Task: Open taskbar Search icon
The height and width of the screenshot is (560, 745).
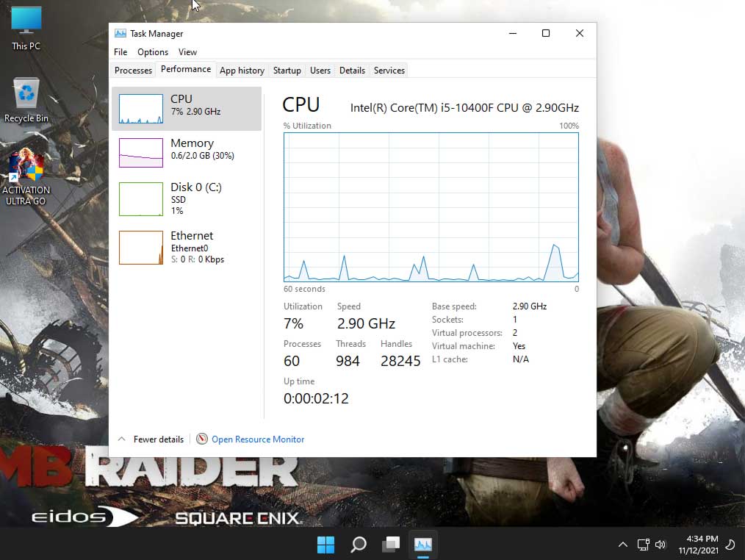Action: (x=359, y=545)
